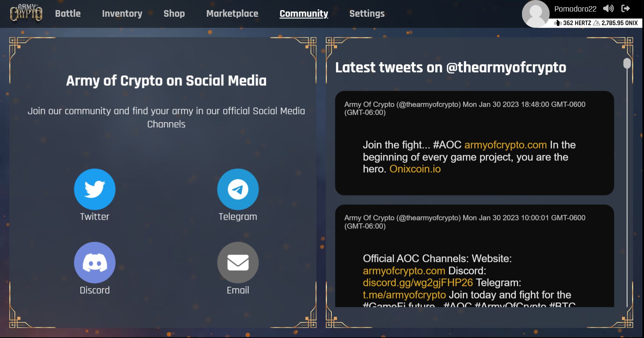Open the Telegram channel icon
The width and height of the screenshot is (644, 338).
click(x=238, y=189)
